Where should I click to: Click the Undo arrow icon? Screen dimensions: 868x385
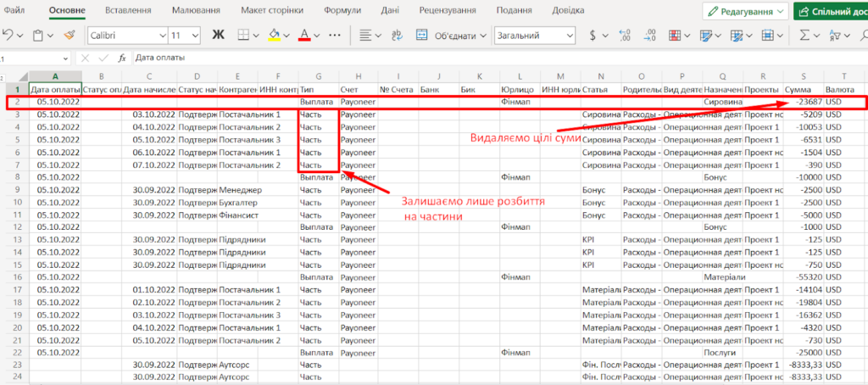point(8,36)
